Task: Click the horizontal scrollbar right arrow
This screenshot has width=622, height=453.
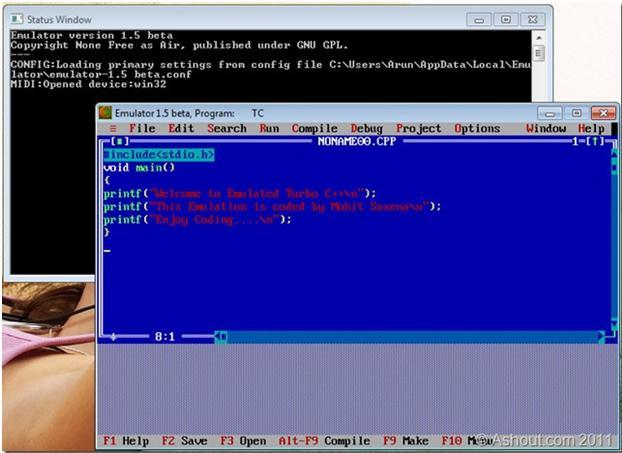Action: 601,337
